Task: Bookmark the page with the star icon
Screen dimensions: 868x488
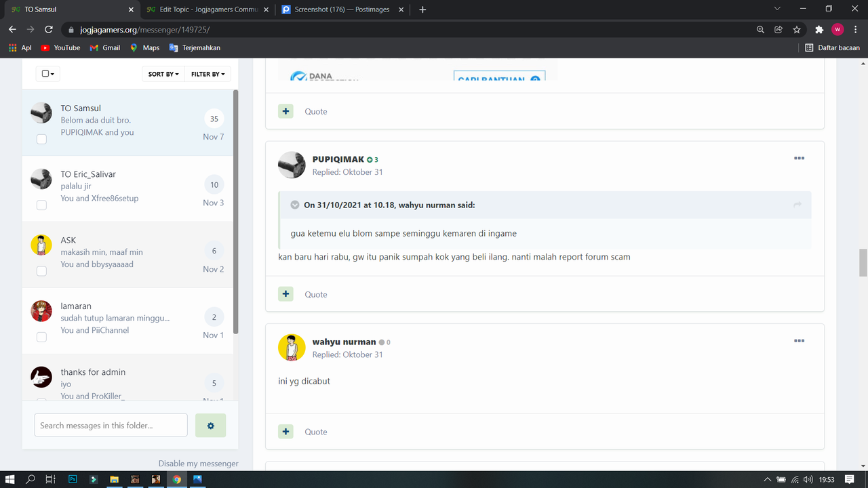Action: click(x=797, y=29)
